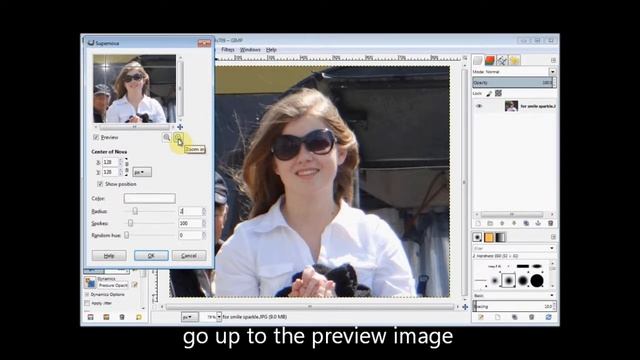Refresh the brushes list
640x360 pixels.
pyautogui.click(x=548, y=317)
